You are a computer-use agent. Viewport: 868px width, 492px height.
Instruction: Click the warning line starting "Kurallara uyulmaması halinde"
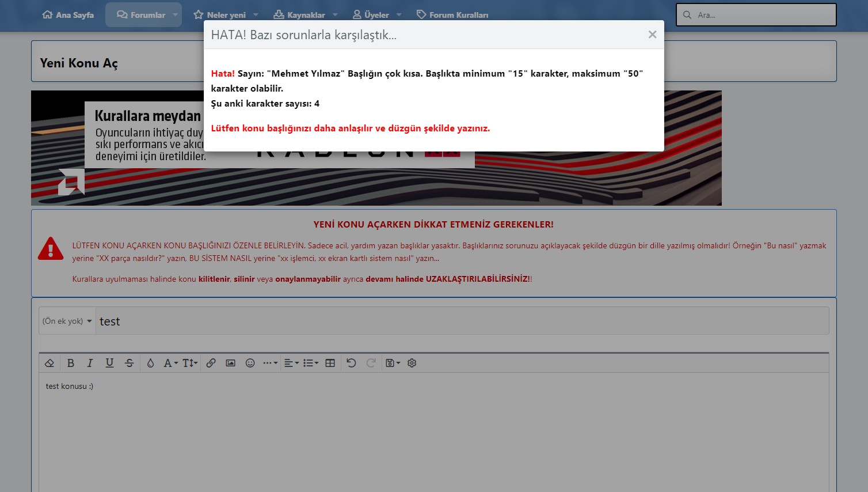click(x=302, y=279)
